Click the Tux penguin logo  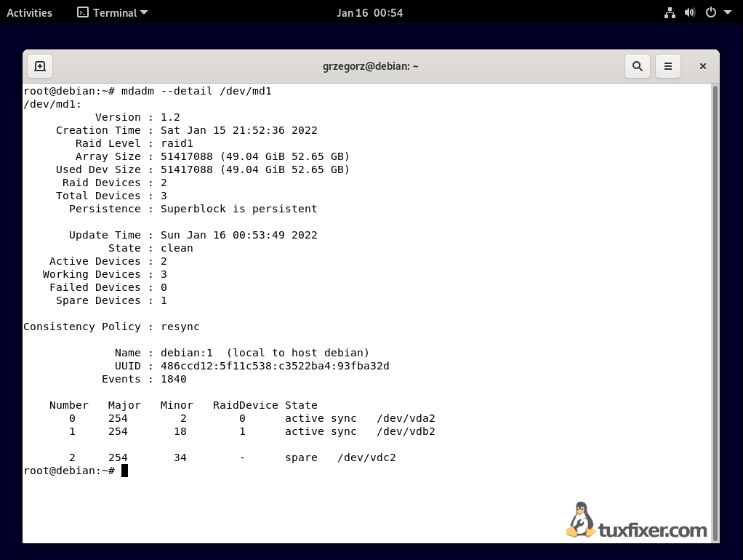click(x=580, y=520)
